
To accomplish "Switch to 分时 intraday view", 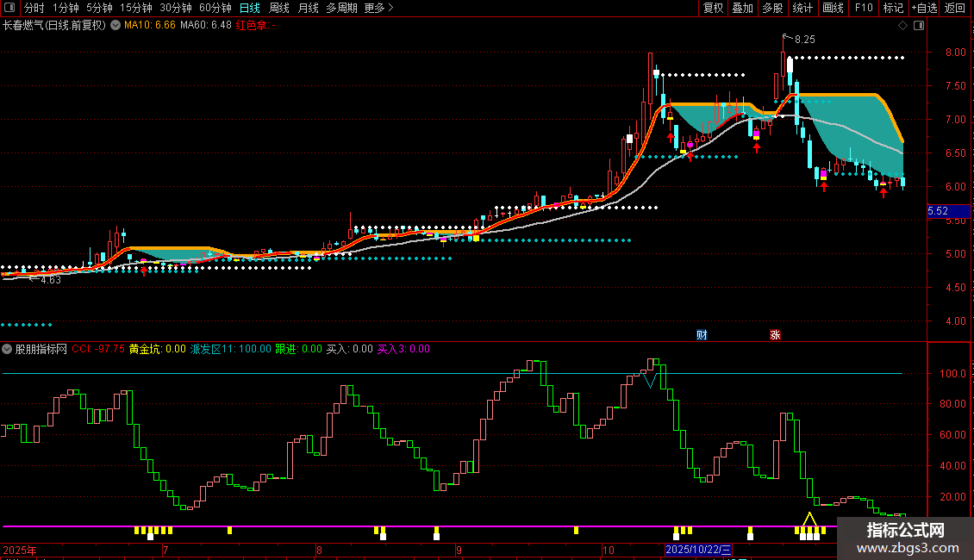I will click(x=34, y=8).
